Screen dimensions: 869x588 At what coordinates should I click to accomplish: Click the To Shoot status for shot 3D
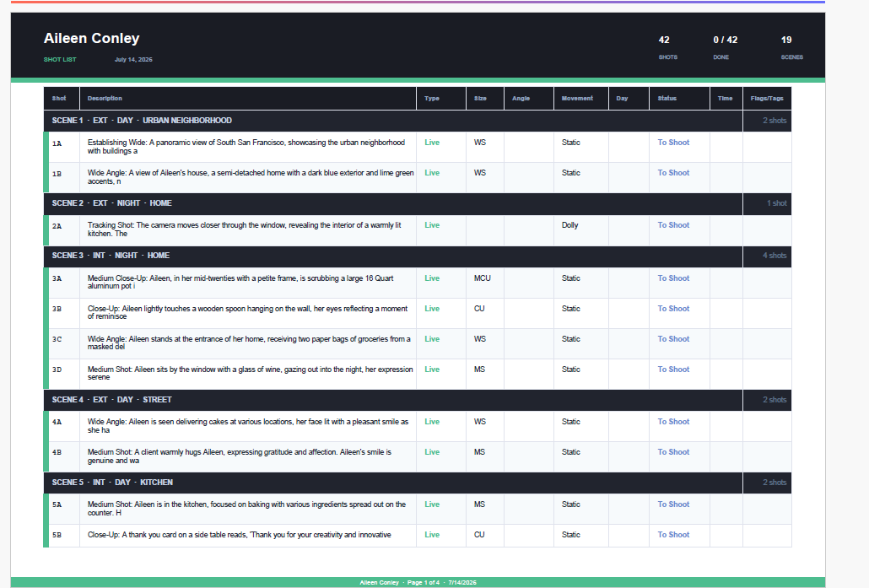pos(673,370)
